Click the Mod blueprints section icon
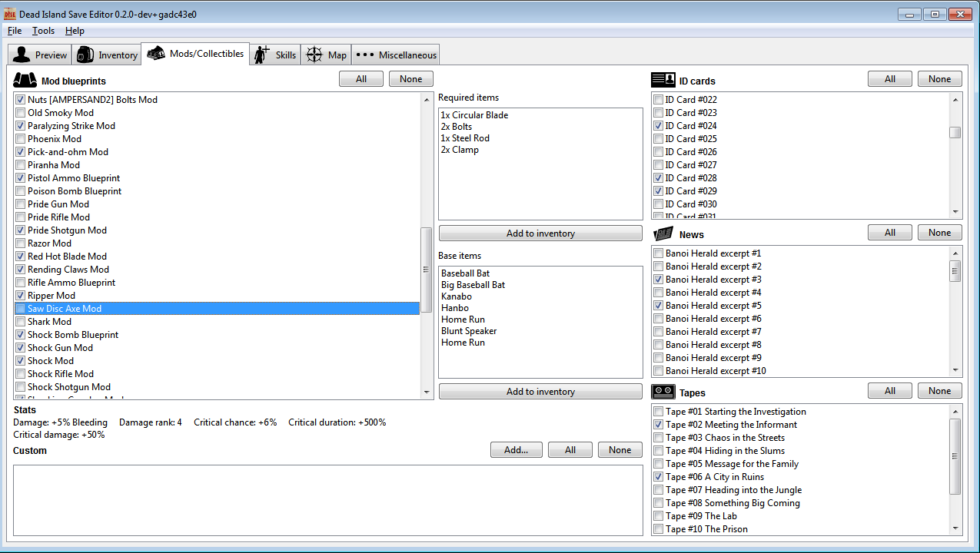This screenshot has width=980, height=553. tap(25, 80)
